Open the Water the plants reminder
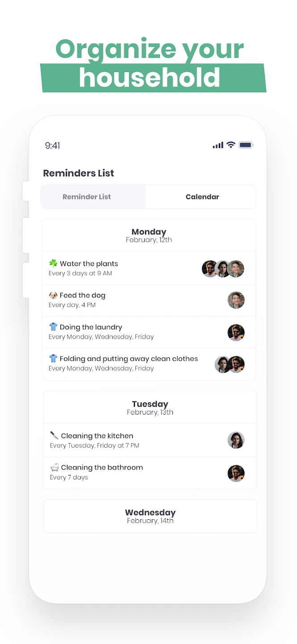297x644 pixels. (89, 264)
